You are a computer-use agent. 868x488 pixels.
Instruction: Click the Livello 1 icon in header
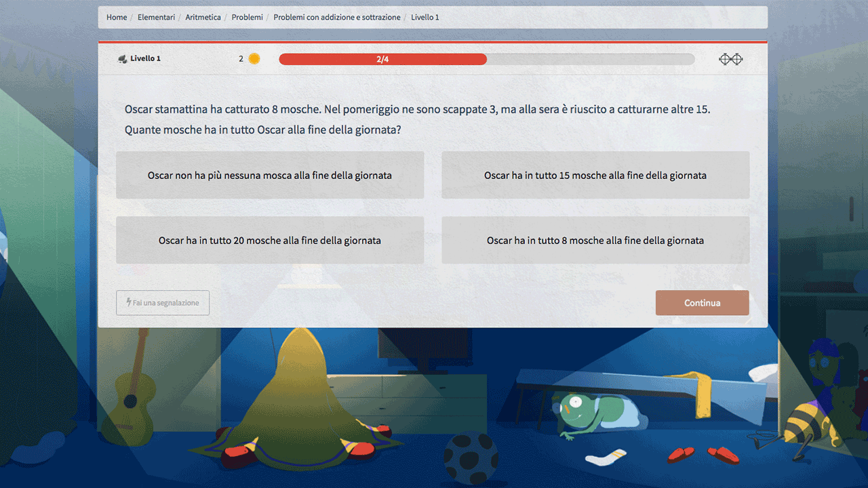coord(123,59)
